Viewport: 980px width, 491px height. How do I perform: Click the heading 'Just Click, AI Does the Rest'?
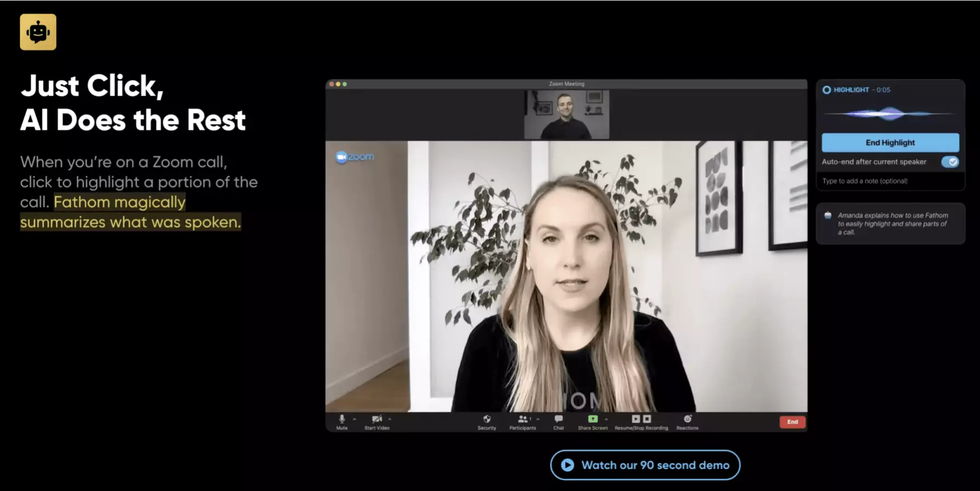click(x=133, y=103)
